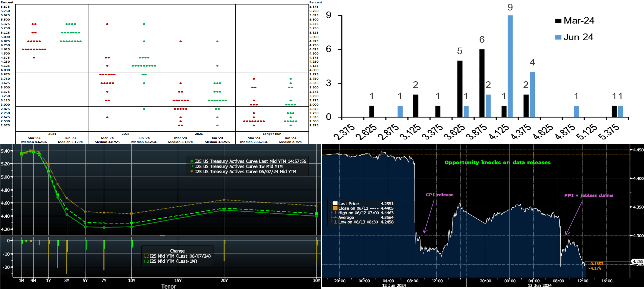Click the 13 Jun 2024 date axis label
644x289 pixels.
(540, 285)
